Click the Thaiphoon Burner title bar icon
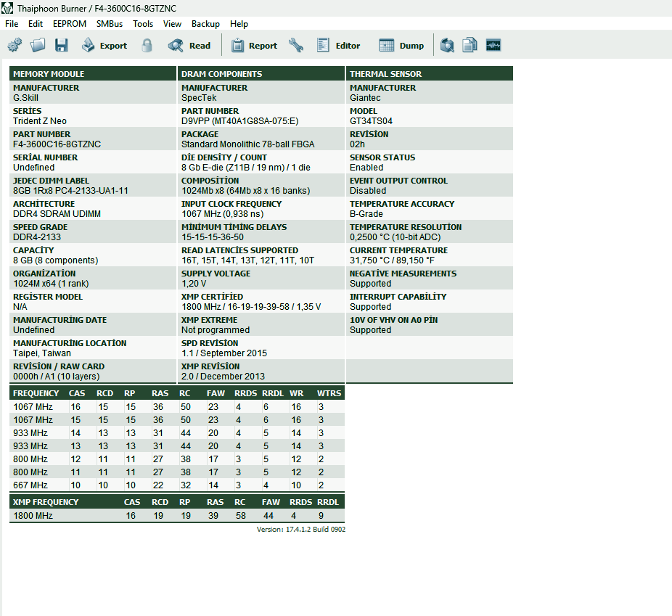The width and height of the screenshot is (672, 616). click(7, 8)
